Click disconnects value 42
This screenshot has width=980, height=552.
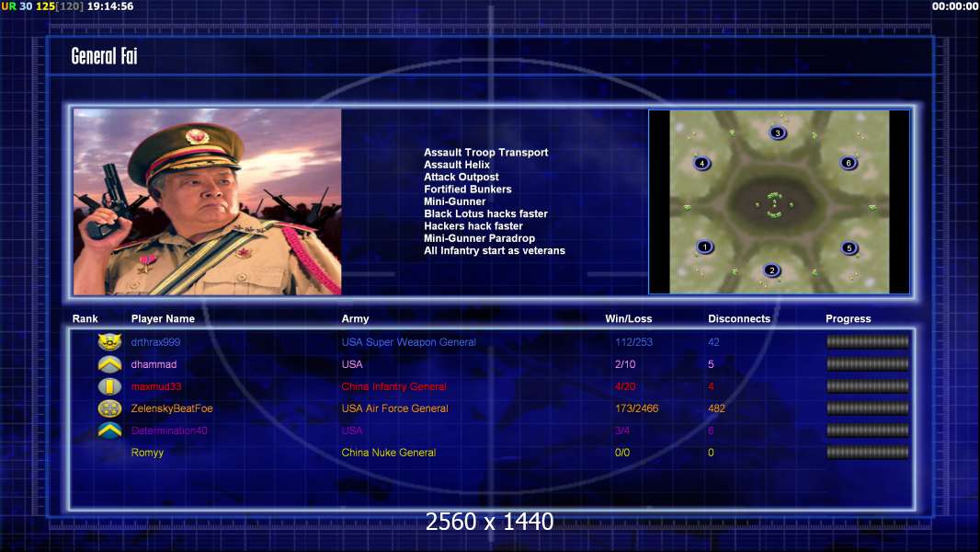click(713, 342)
